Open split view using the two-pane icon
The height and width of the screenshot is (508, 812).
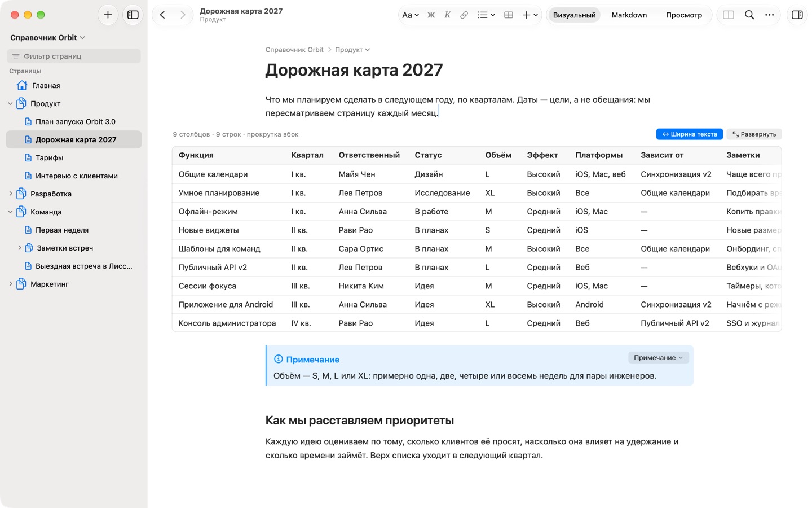tap(729, 15)
